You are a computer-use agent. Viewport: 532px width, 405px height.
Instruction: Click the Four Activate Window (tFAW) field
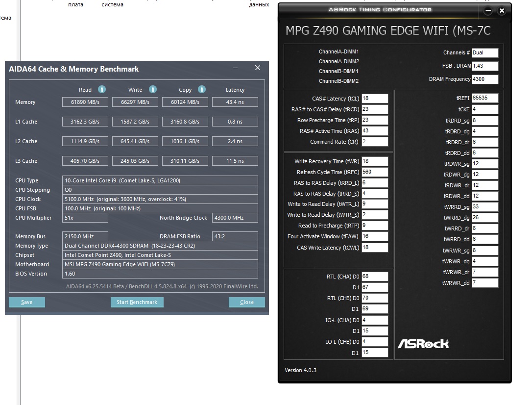click(375, 236)
